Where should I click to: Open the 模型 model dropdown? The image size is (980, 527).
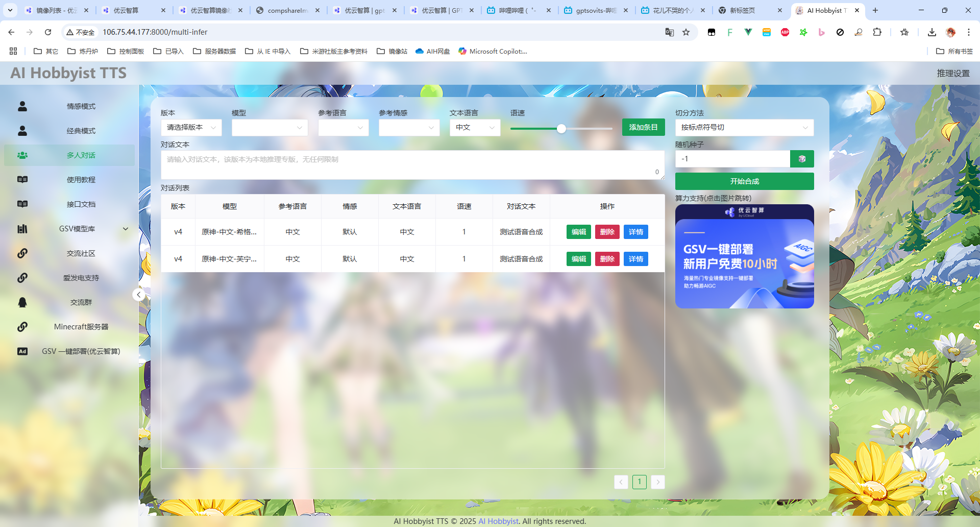pos(270,127)
